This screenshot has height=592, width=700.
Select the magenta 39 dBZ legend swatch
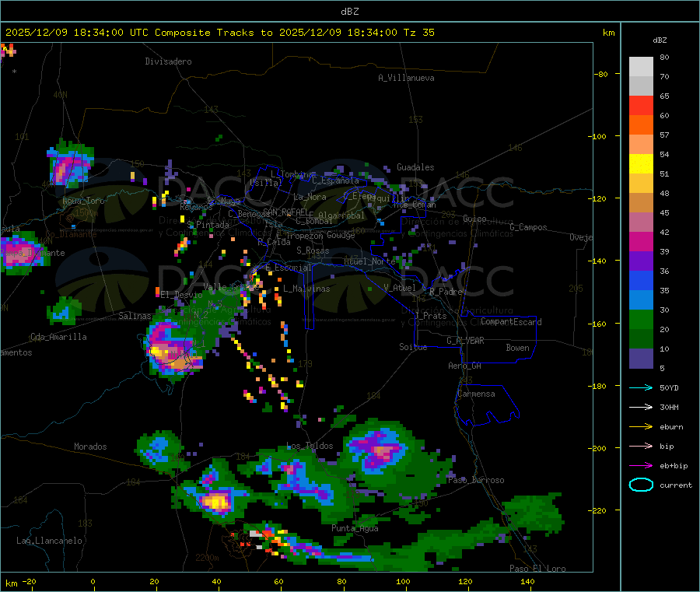[641, 241]
